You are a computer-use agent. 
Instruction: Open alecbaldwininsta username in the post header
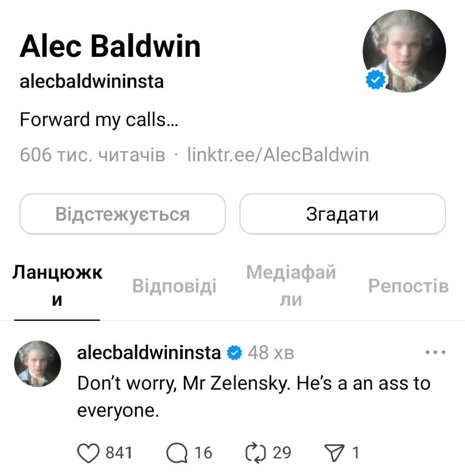[x=149, y=352]
